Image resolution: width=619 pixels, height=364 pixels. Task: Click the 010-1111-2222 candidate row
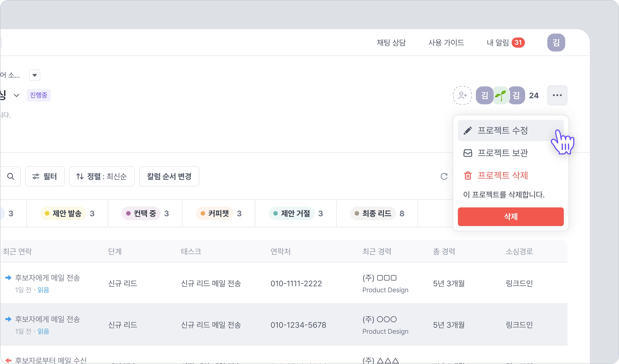point(296,283)
